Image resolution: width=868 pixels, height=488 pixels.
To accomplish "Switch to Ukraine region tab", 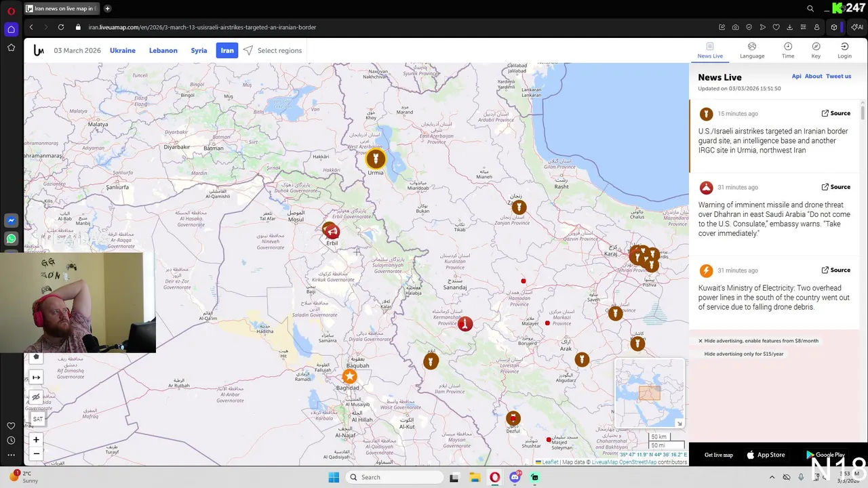I will tap(123, 51).
